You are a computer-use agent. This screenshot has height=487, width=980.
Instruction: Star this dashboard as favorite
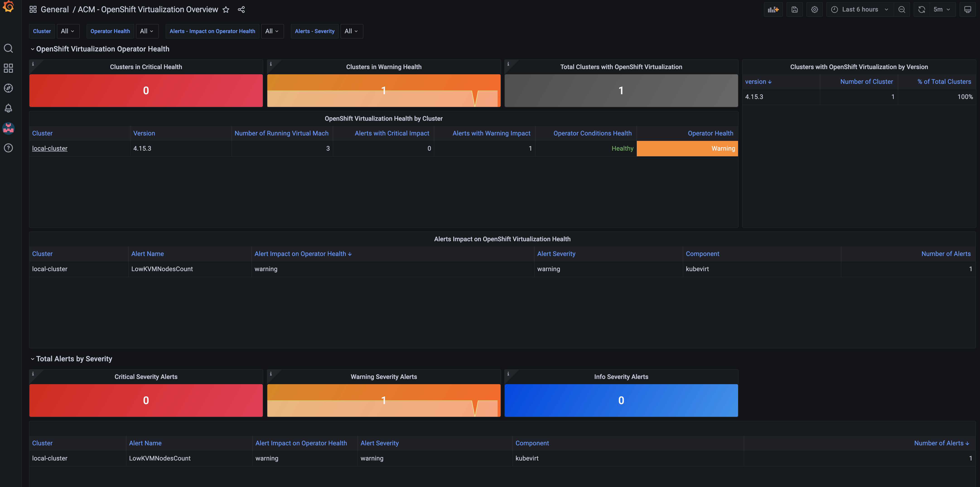(x=226, y=10)
